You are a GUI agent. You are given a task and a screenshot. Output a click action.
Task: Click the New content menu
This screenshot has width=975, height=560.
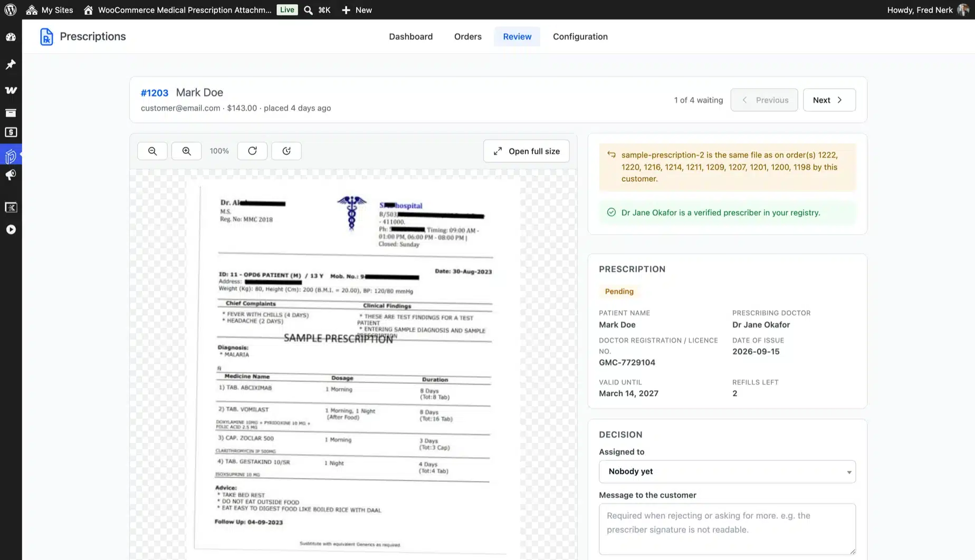tap(357, 9)
